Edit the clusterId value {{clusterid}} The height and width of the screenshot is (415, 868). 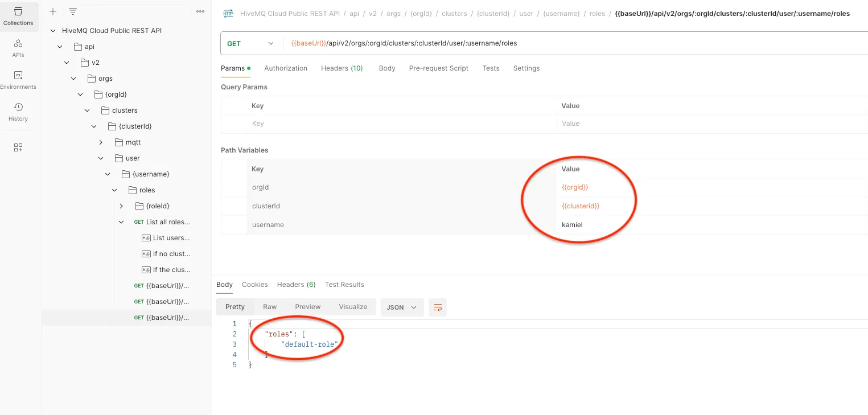coord(581,206)
